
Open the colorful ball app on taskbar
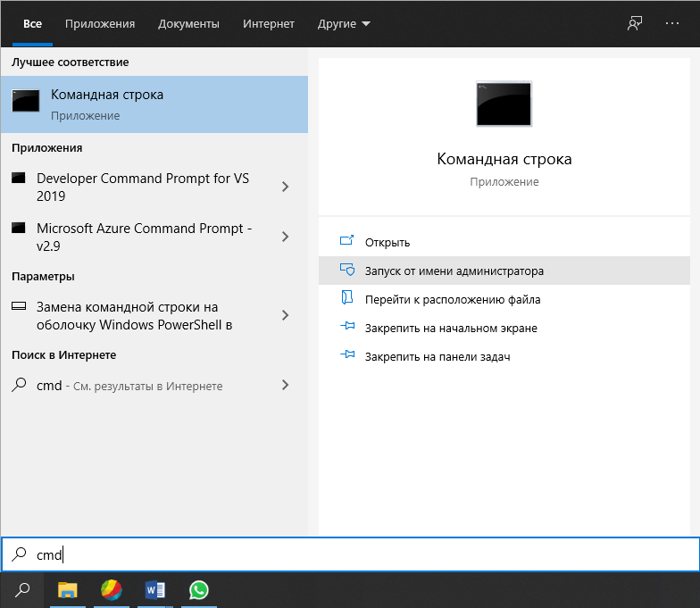coord(112,590)
